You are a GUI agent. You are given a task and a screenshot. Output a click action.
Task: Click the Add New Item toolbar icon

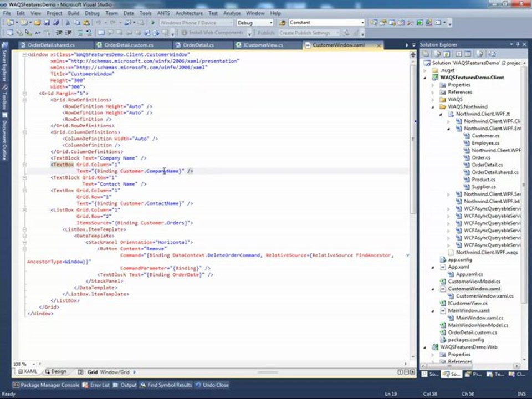point(24,23)
